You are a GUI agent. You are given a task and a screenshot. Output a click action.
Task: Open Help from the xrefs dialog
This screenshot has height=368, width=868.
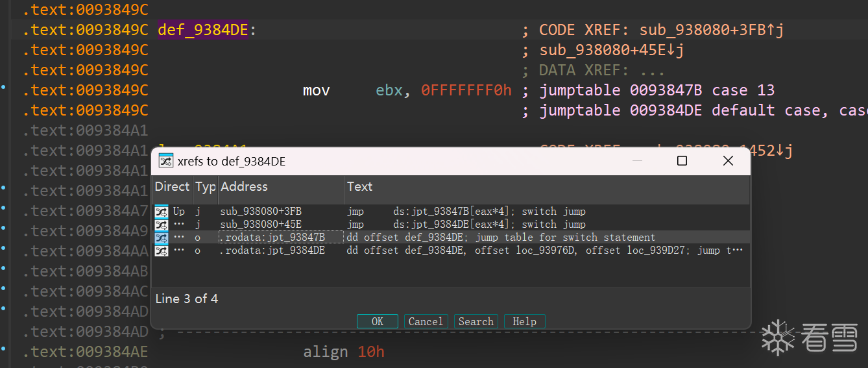pyautogui.click(x=524, y=321)
